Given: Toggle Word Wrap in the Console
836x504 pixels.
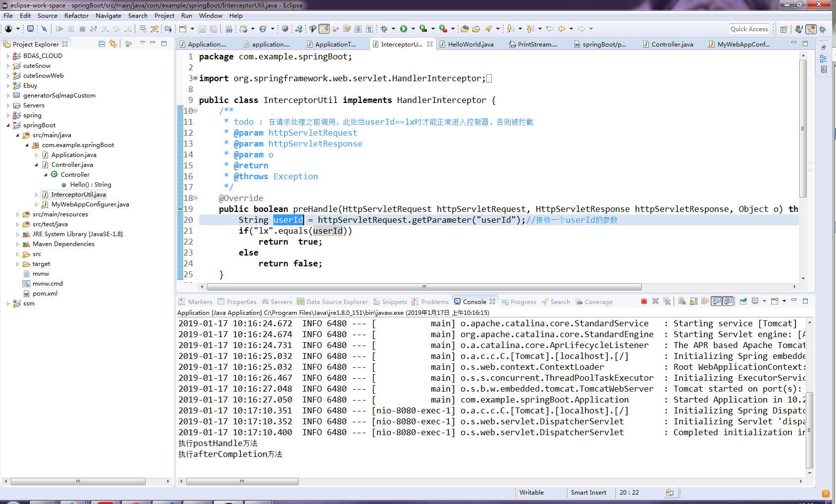Looking at the screenshot, I should pyautogui.click(x=705, y=301).
